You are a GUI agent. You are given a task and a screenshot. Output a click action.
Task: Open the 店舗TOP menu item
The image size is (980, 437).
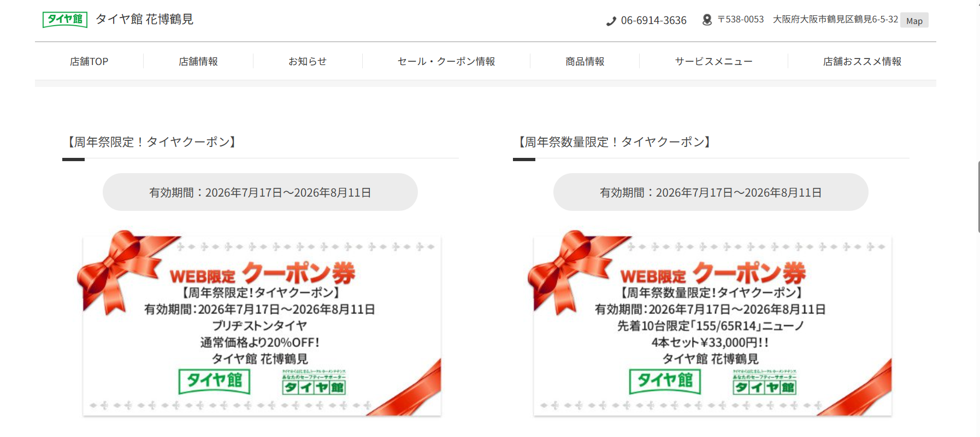89,61
